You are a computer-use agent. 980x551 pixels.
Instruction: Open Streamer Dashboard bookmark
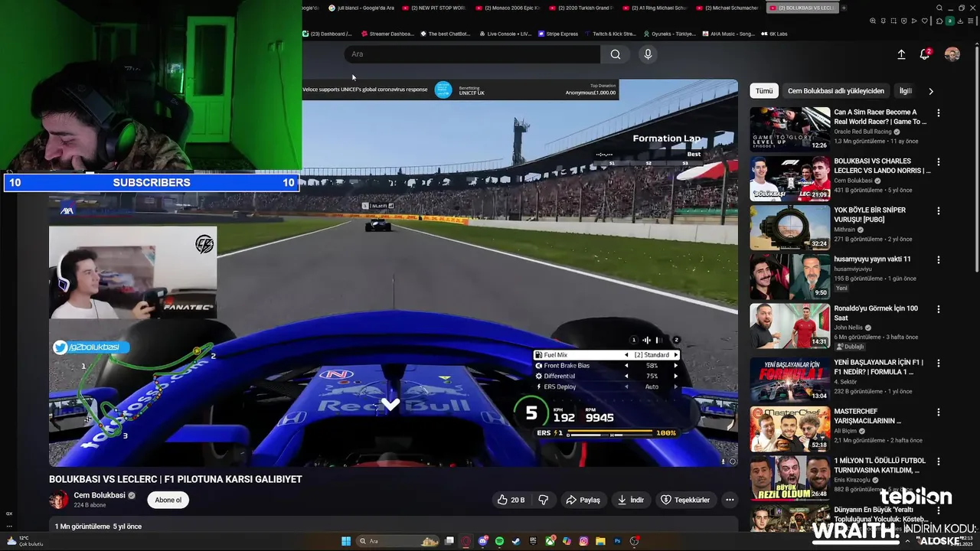coord(387,34)
